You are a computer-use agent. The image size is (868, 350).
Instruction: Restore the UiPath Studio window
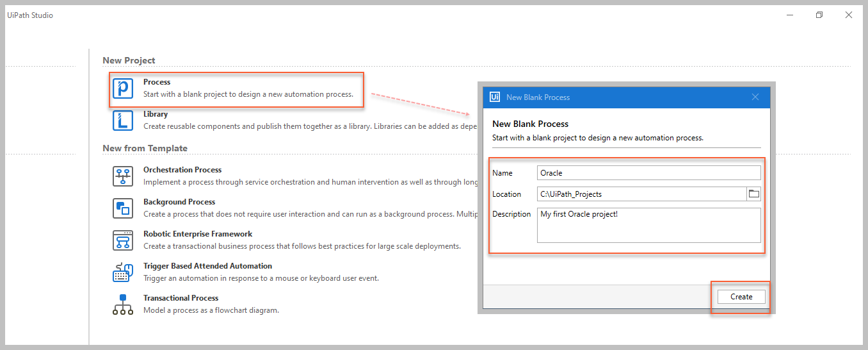pyautogui.click(x=819, y=15)
